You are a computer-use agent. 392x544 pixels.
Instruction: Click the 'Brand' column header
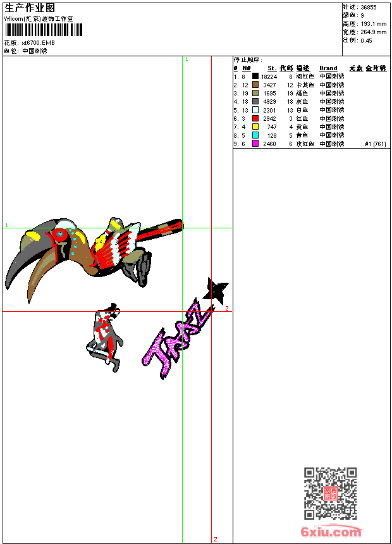coord(328,68)
